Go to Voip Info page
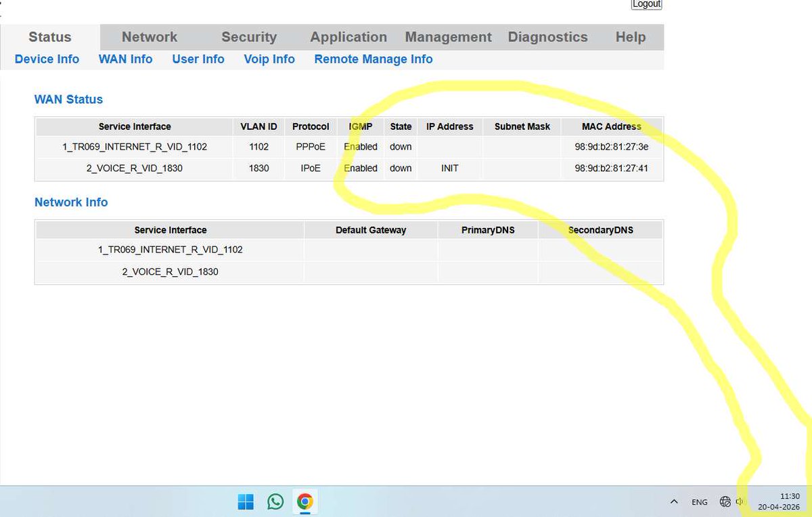812x517 pixels. pyautogui.click(x=269, y=60)
